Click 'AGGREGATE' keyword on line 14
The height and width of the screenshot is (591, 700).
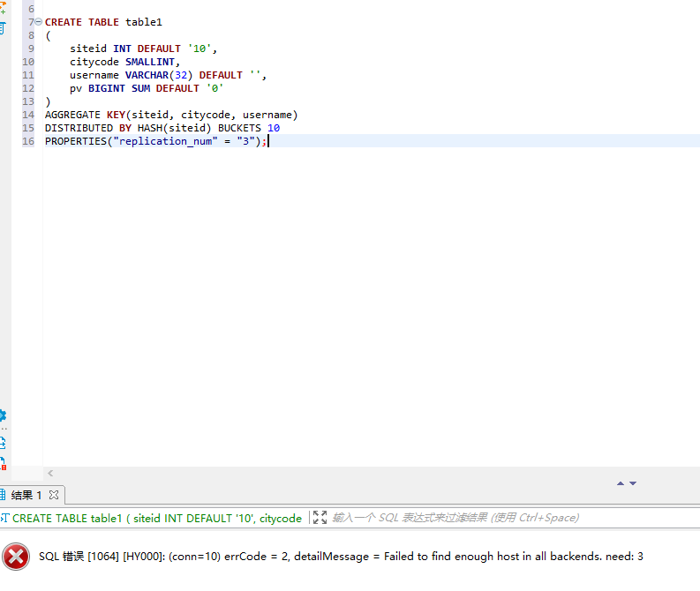72,115
